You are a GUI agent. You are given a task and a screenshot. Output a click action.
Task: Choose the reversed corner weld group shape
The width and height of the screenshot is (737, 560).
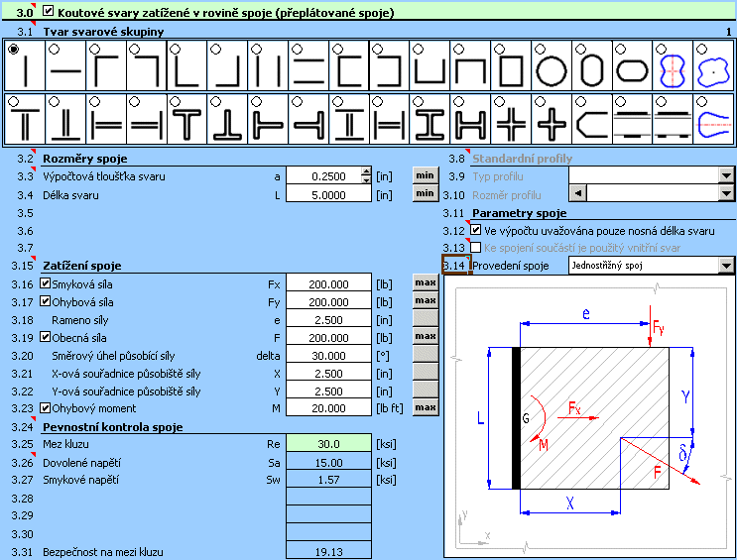135,49
